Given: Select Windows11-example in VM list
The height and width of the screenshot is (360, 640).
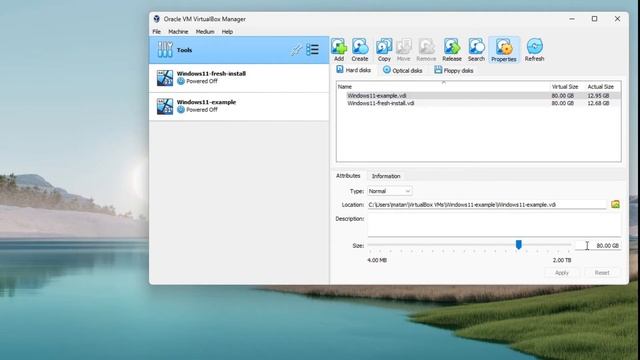Looking at the screenshot, I should (239, 107).
